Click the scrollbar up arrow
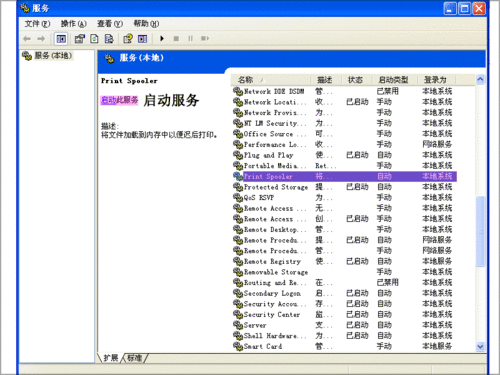This screenshot has width=500, height=375. tap(480, 79)
